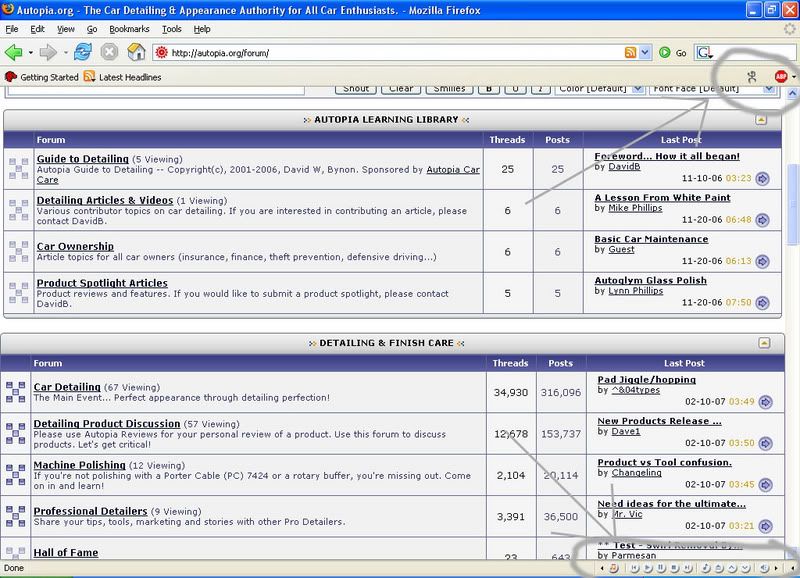800x578 pixels.
Task: Go to last post in Car Detailing row
Action: pos(765,402)
